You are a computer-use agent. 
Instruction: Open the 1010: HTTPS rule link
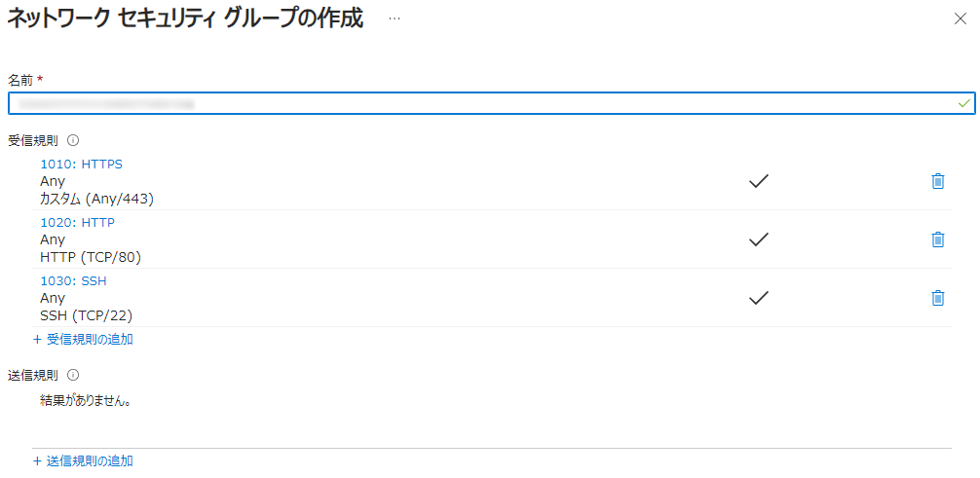[x=81, y=165]
